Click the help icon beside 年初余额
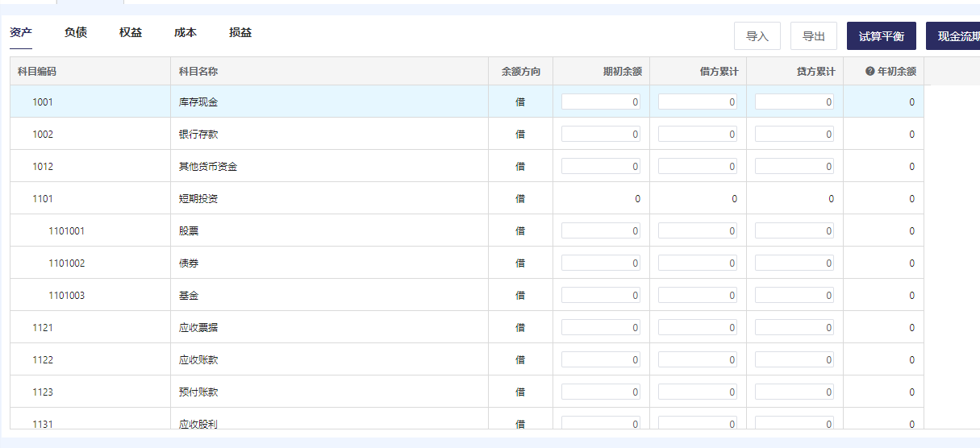This screenshot has height=448, width=980. pos(869,72)
